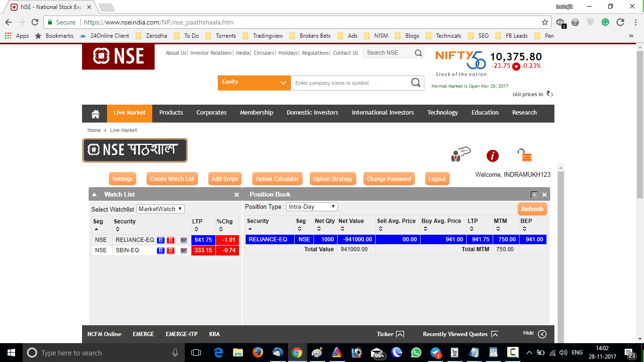Click the Hide arrow circle icon in the footer
This screenshot has width=644, height=362.
(542, 334)
